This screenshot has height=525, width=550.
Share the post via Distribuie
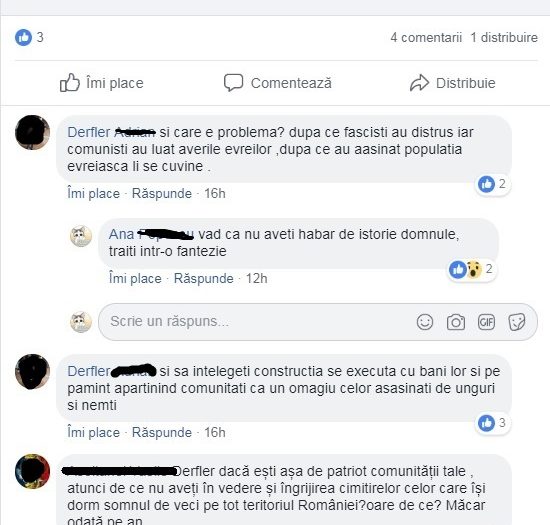[x=452, y=83]
